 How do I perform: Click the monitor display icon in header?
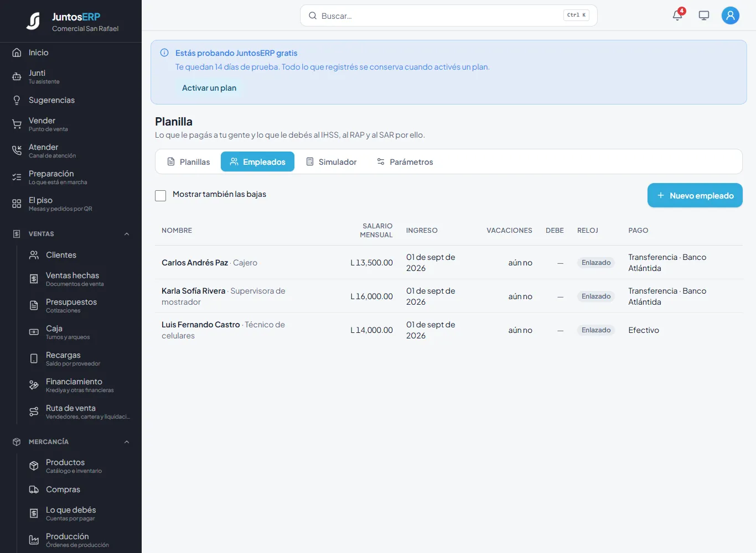[x=704, y=15]
